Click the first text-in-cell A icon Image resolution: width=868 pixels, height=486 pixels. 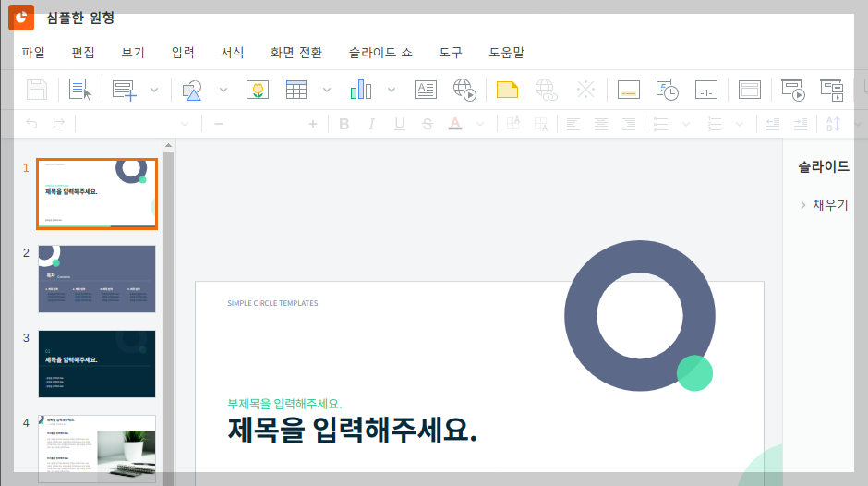pyautogui.click(x=513, y=124)
